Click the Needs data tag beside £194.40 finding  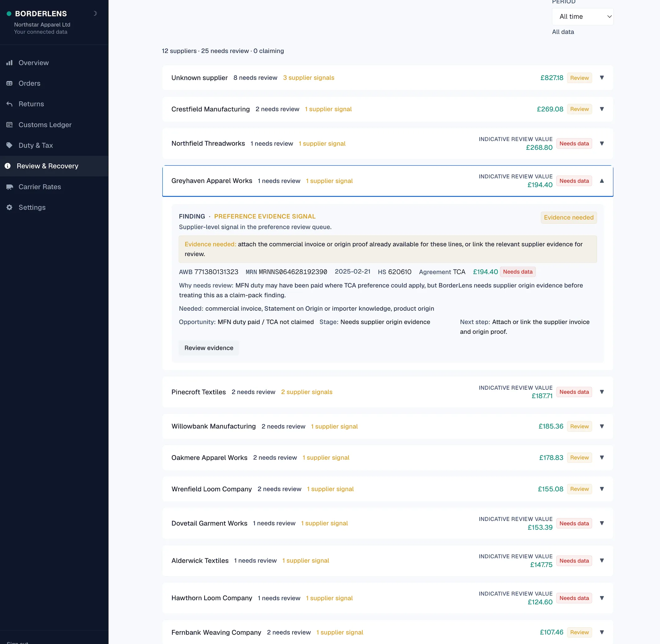[517, 272]
